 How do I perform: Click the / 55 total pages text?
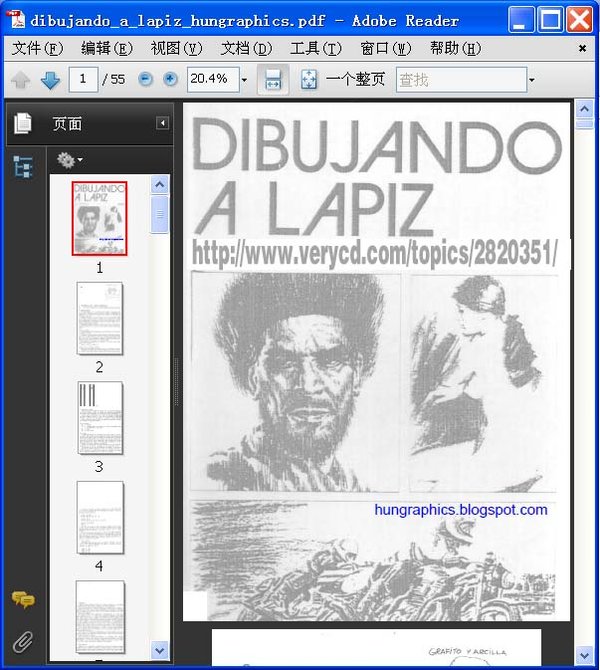(x=114, y=79)
